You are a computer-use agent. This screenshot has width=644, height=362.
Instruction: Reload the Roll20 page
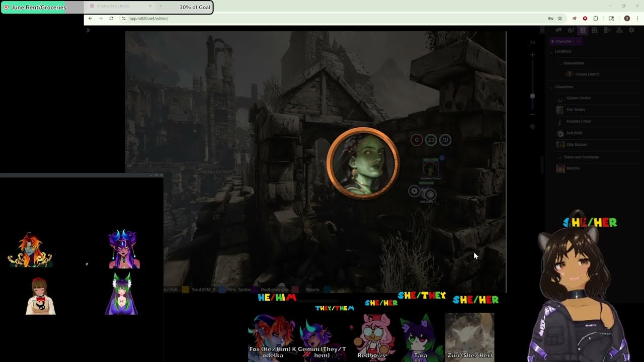point(111,19)
